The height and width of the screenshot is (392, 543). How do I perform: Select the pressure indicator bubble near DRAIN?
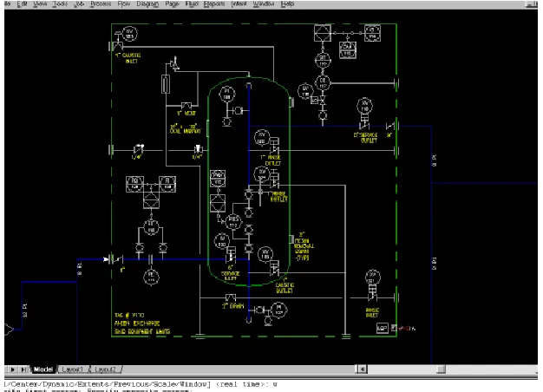coord(279,310)
